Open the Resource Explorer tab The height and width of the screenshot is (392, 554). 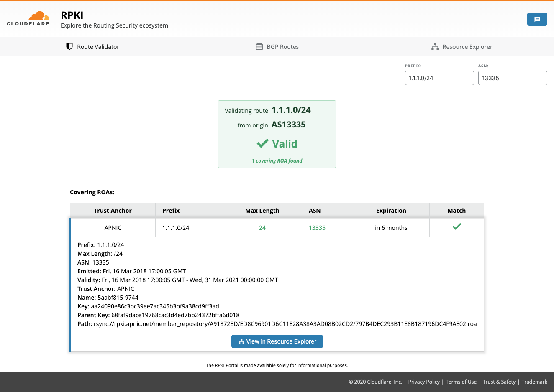tap(467, 47)
